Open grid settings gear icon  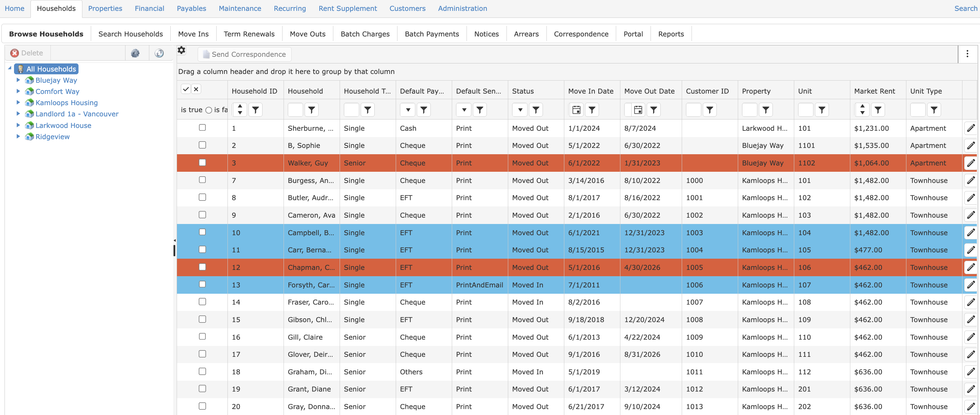(x=182, y=50)
